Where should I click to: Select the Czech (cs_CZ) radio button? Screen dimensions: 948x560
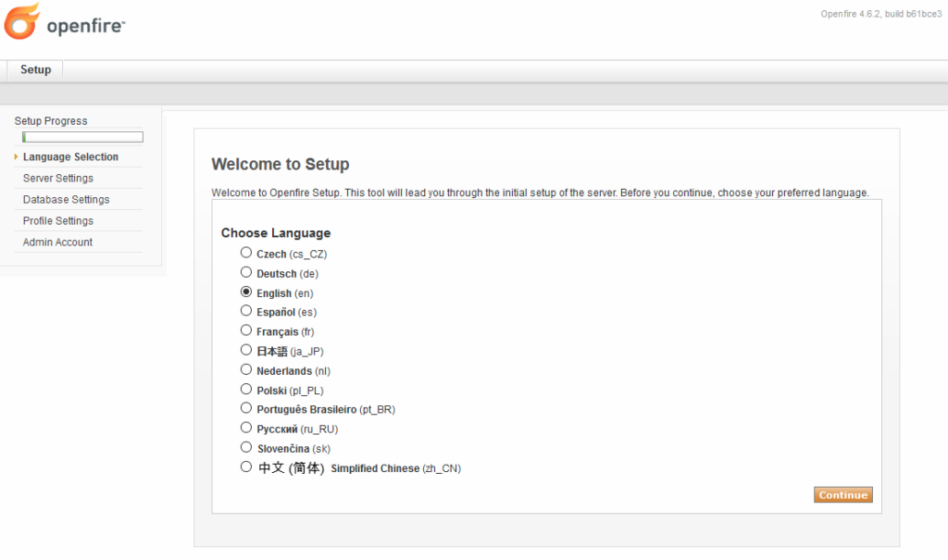[246, 252]
